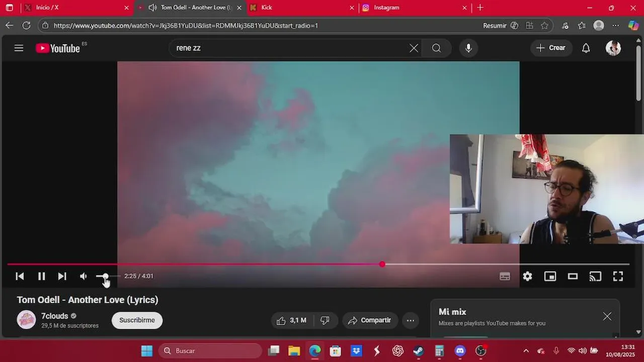Pause the video
644x362 pixels.
[41, 276]
